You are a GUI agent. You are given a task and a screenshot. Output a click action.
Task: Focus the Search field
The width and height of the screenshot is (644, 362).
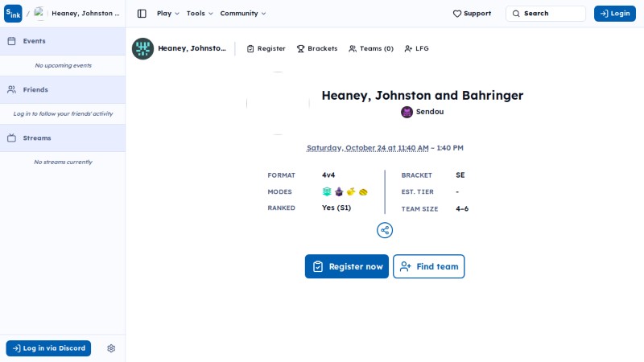click(x=546, y=14)
